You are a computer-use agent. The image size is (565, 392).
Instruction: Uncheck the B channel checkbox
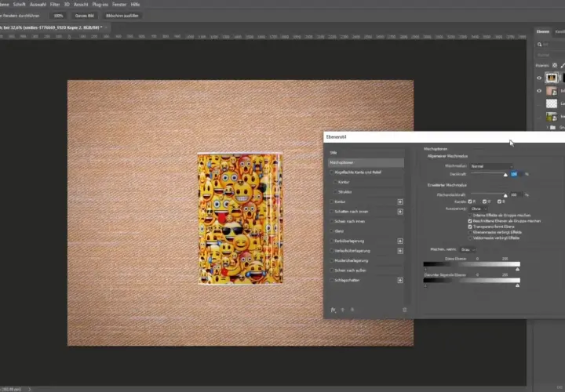pos(499,201)
